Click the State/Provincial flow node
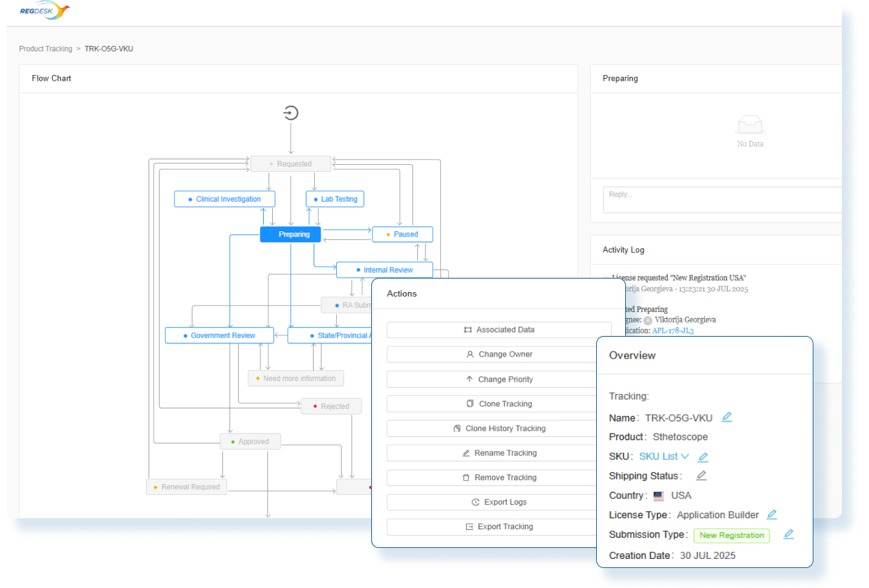 pyautogui.click(x=330, y=335)
